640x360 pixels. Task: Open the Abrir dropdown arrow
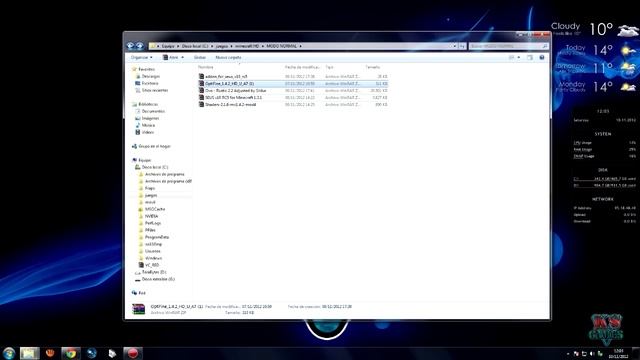(182, 58)
